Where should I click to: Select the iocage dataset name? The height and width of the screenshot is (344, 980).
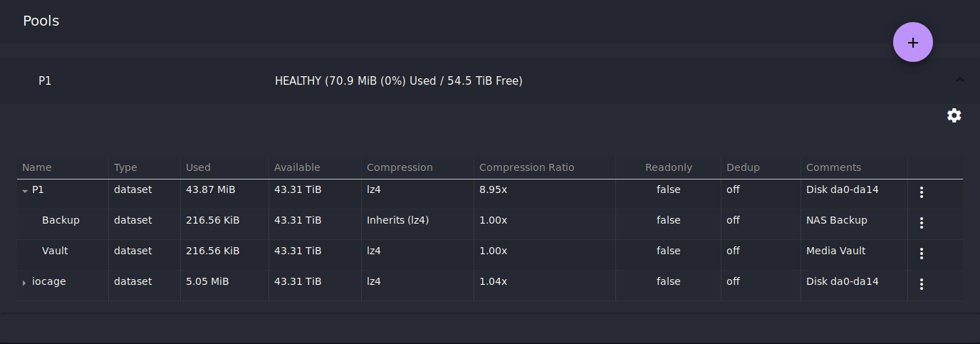click(x=49, y=281)
